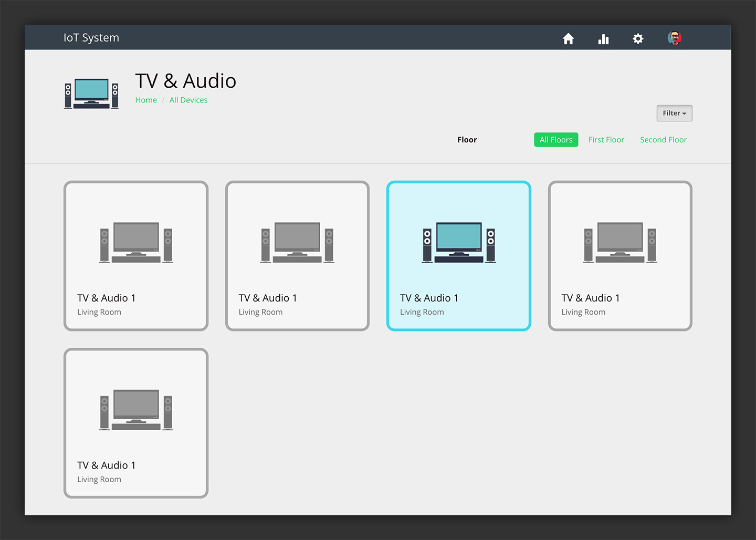Click Living Room label in the highlighted card
The image size is (756, 540).
422,312
